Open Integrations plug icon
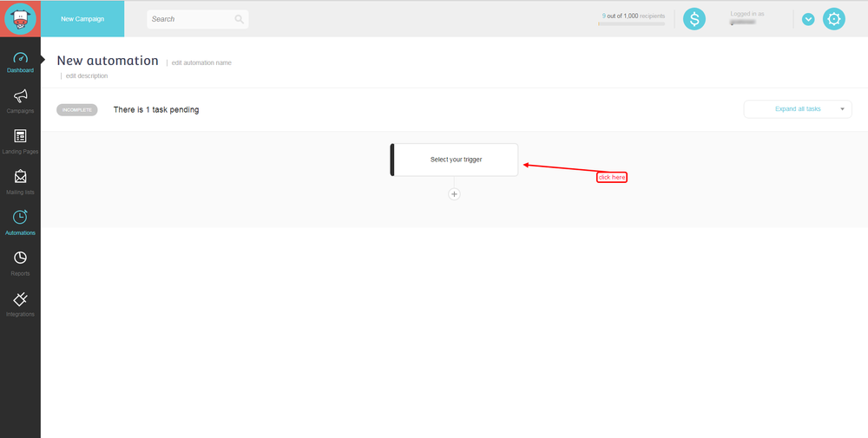 (20, 299)
